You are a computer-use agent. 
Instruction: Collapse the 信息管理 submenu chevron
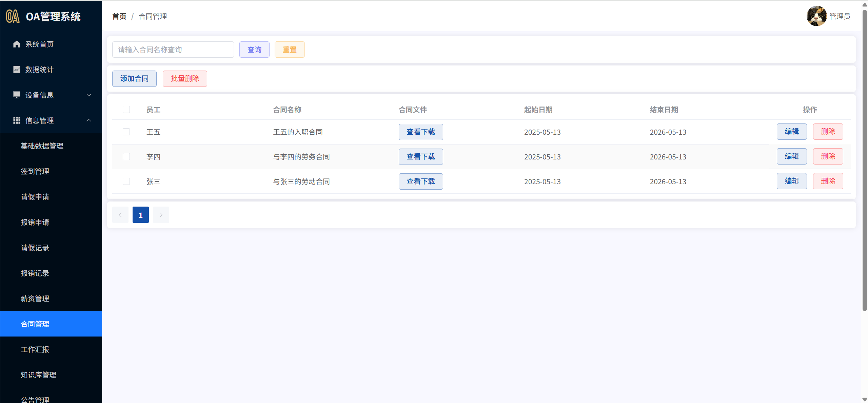coord(89,120)
